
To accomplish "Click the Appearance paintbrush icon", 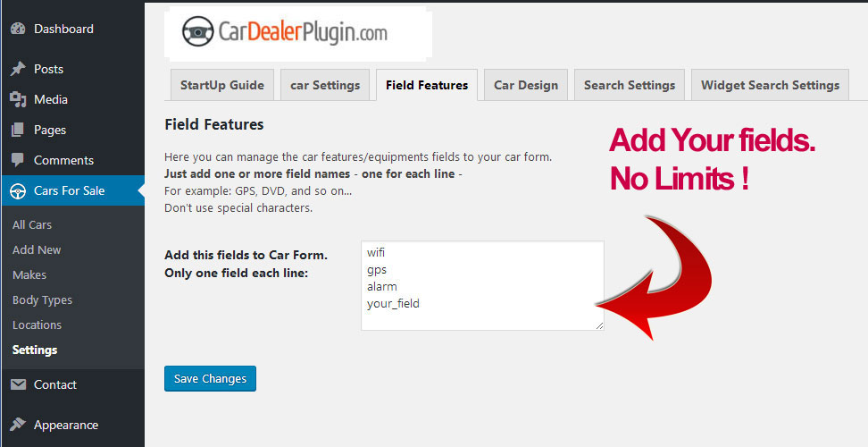I will (18, 425).
